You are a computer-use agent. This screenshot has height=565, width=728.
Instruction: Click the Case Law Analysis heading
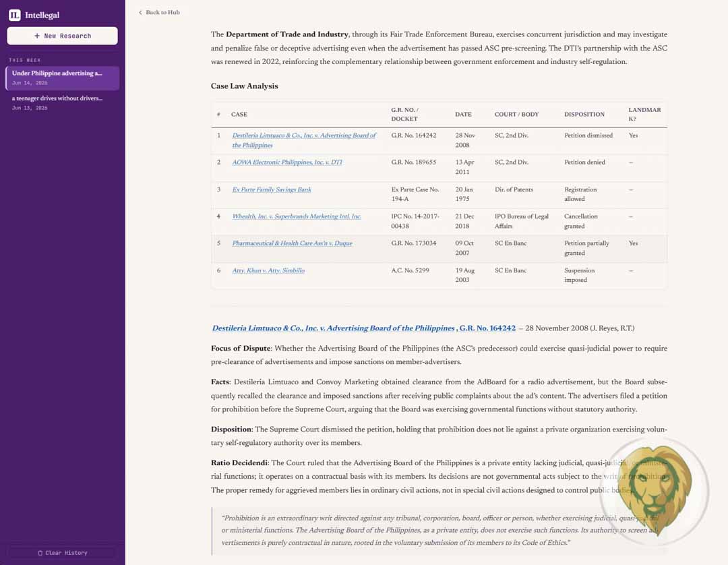click(x=244, y=86)
